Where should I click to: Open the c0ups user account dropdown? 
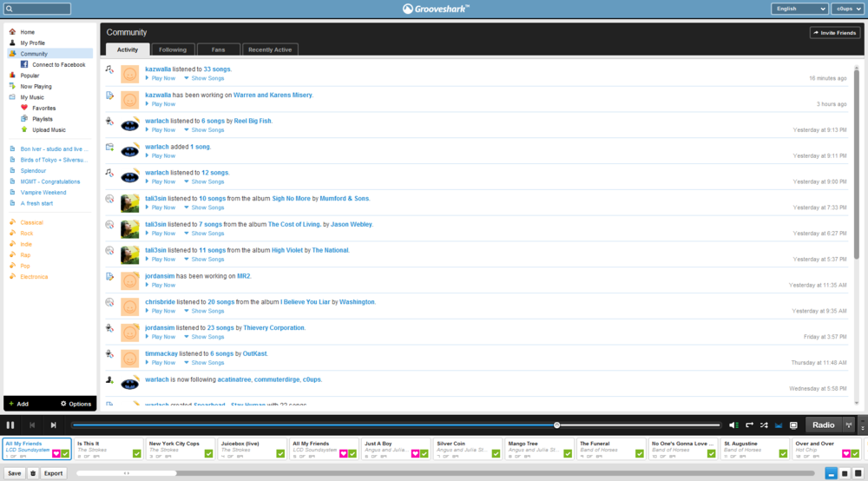[x=848, y=9]
